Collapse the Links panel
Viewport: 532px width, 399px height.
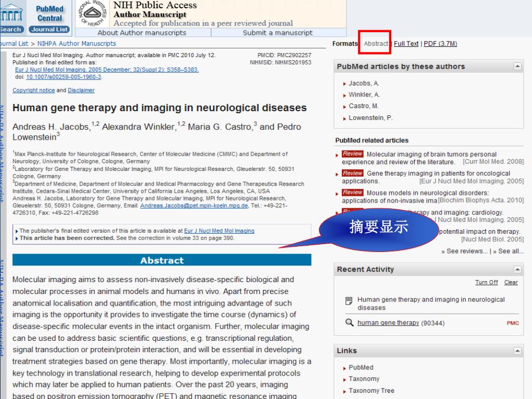517,351
